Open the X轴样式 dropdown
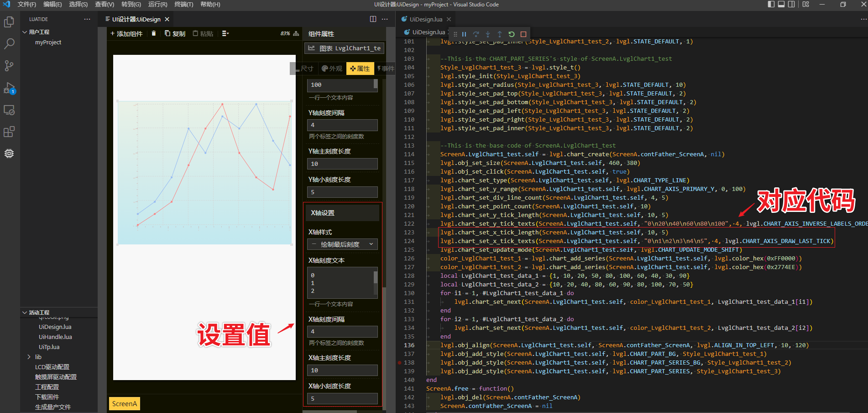Viewport: 868px width, 413px height. tap(342, 244)
